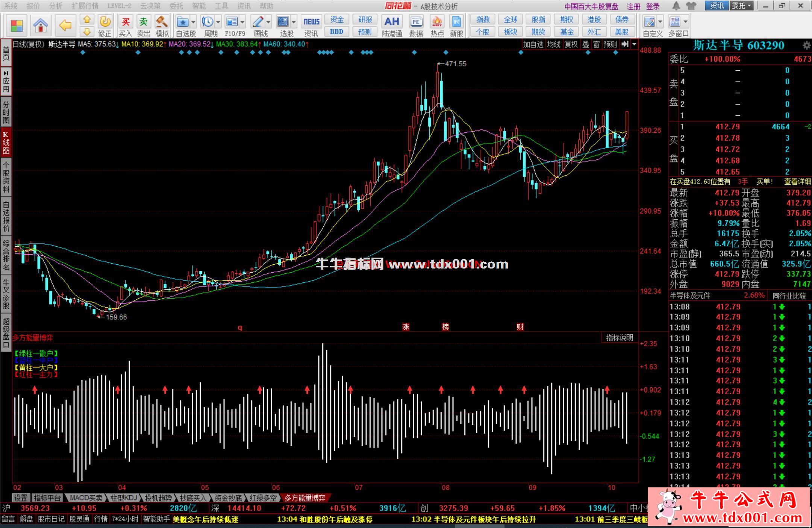Expand the 周期 dropdown arrow
The image size is (812, 528).
218,22
